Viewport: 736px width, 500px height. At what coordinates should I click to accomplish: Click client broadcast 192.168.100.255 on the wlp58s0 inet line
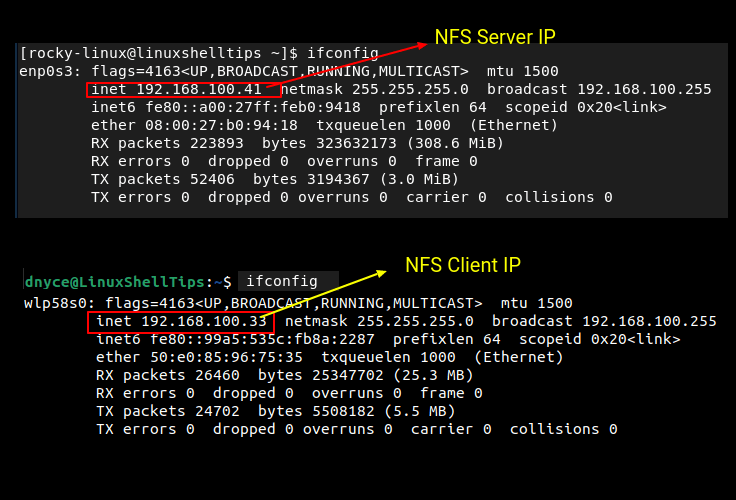click(604, 321)
